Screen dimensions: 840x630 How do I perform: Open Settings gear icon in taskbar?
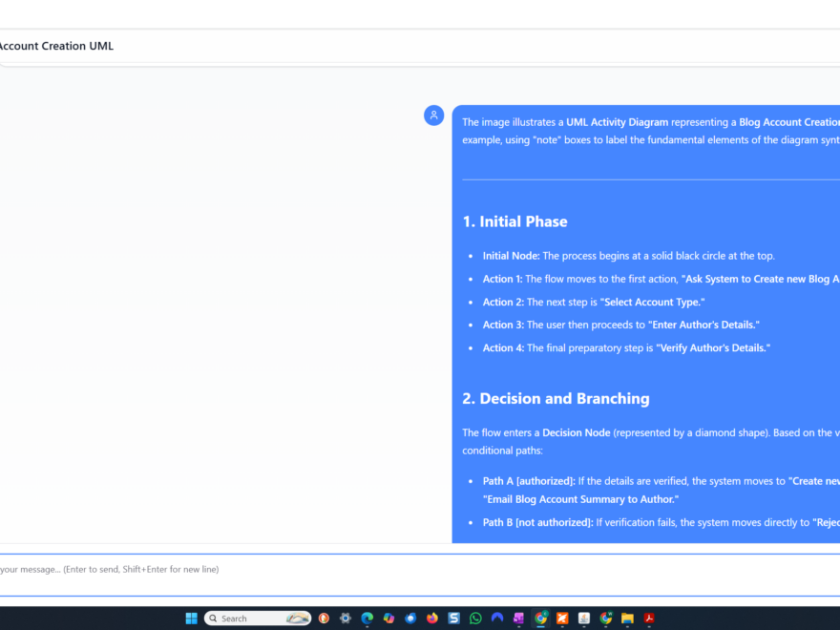pyautogui.click(x=346, y=619)
